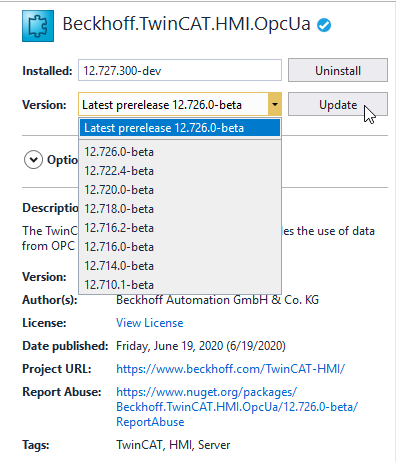Image resolution: width=396 pixels, height=462 pixels.
Task: Click the Date published: label
Action: (65, 346)
